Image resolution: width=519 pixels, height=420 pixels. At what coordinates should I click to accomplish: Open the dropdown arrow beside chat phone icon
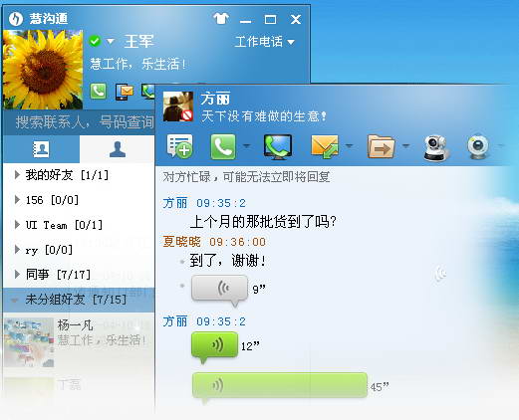point(247,145)
